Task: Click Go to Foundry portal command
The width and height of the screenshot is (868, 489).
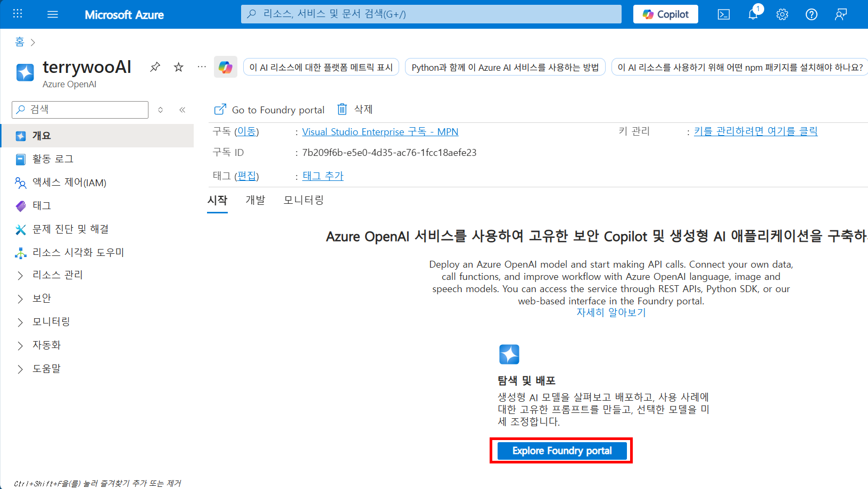Action: [269, 110]
